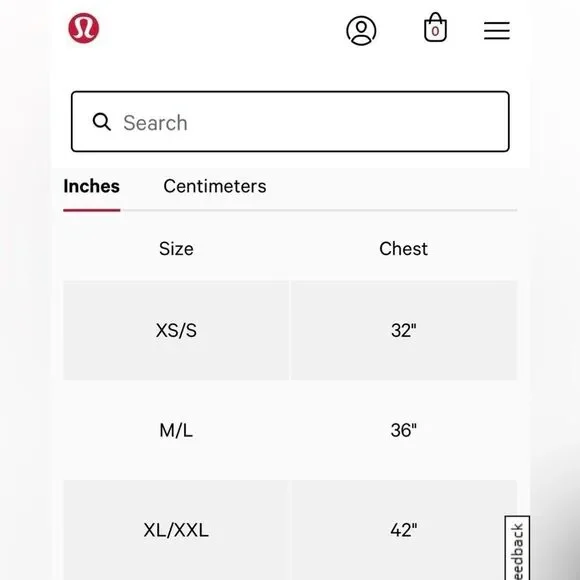The width and height of the screenshot is (580, 580).
Task: Click the magnifying glass search icon
Action: pyautogui.click(x=101, y=122)
